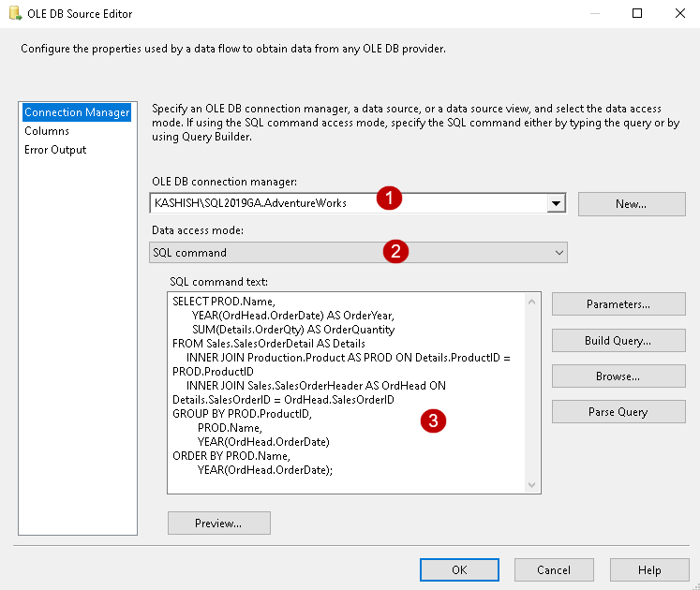Screen dimensions: 700x590
Task: Click the Cancel button
Action: tap(554, 569)
